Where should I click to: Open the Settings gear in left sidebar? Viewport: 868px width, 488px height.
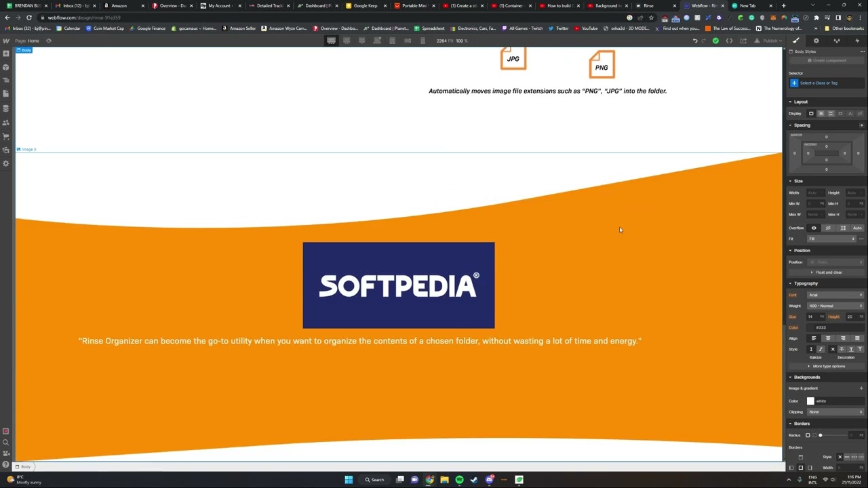[x=6, y=163]
